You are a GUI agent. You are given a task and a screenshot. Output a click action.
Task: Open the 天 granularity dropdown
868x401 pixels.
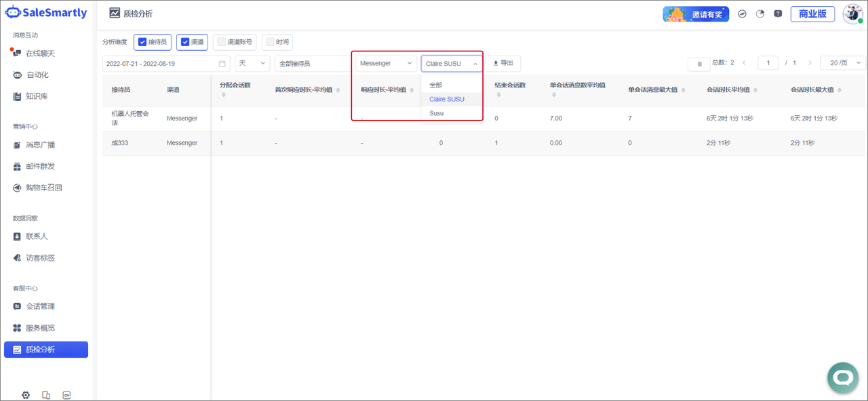click(x=252, y=64)
